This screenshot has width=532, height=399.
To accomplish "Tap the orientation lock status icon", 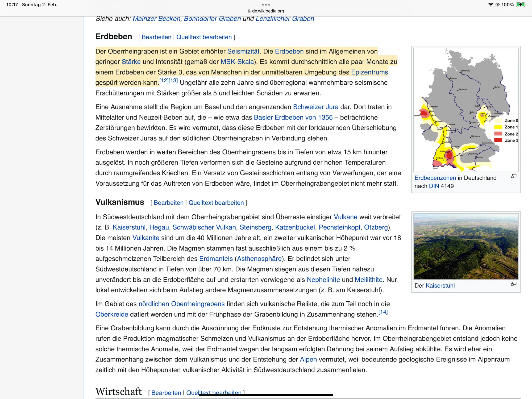I will coord(497,5).
